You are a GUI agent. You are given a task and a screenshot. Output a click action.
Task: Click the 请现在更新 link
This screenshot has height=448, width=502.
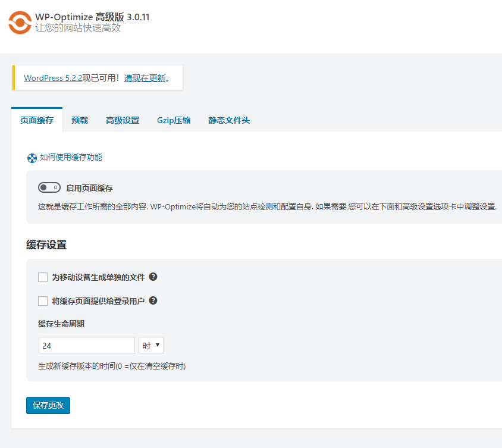pos(145,78)
